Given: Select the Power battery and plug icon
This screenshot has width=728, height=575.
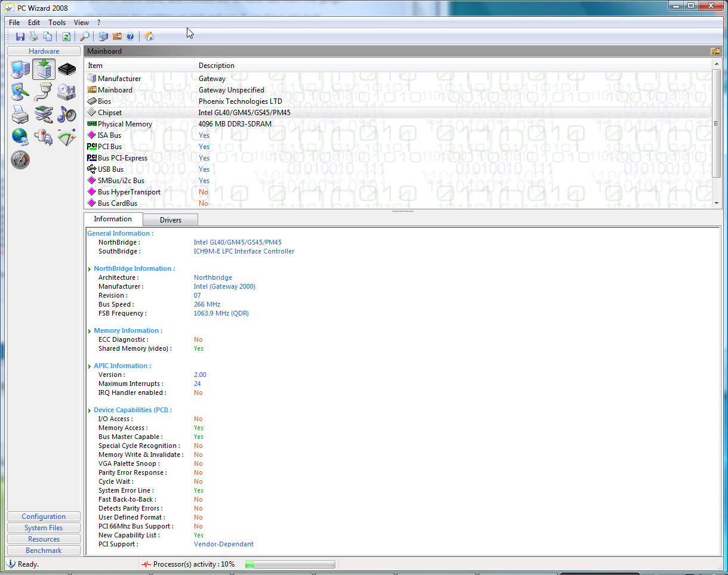Looking at the screenshot, I should [x=44, y=137].
